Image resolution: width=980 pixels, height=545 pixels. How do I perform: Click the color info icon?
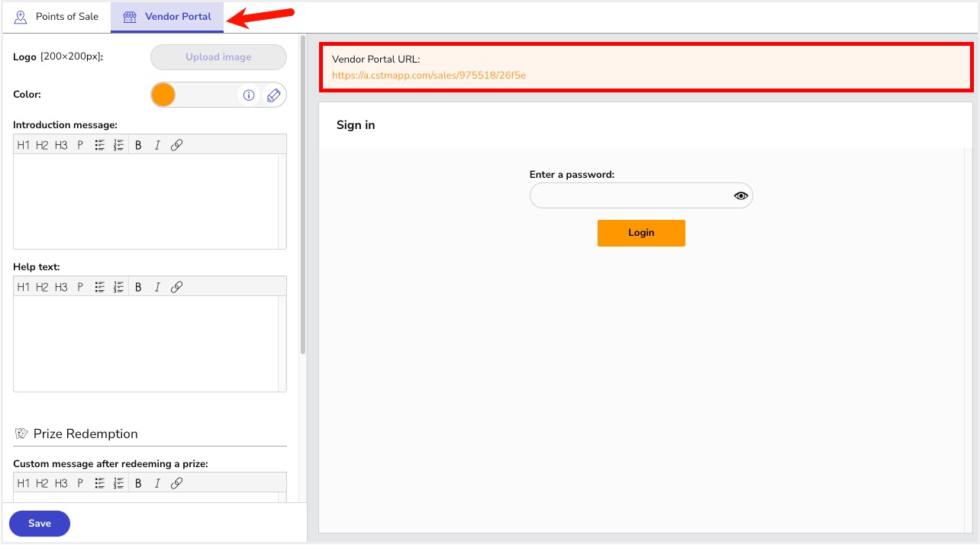tap(249, 95)
